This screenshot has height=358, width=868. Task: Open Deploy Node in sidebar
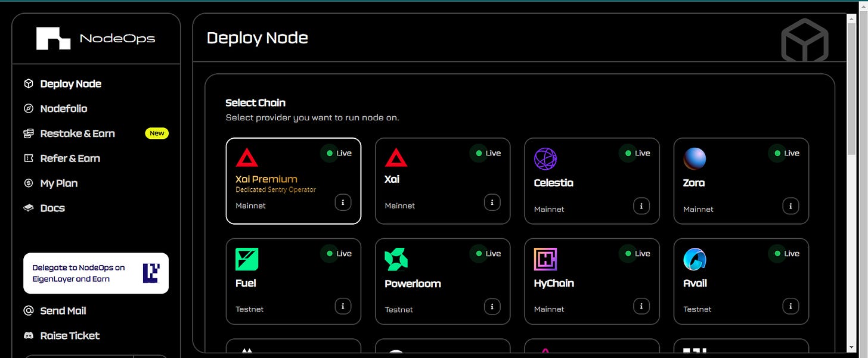click(x=70, y=84)
